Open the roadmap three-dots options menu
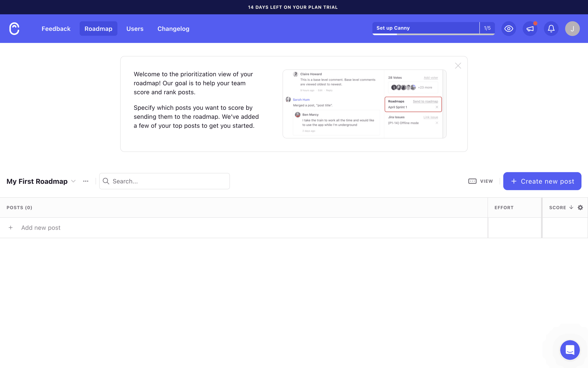The image size is (588, 368). 86,181
